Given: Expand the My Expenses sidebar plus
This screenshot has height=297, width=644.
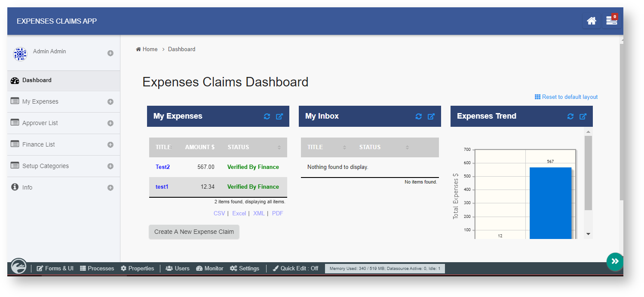Looking at the screenshot, I should tap(110, 102).
